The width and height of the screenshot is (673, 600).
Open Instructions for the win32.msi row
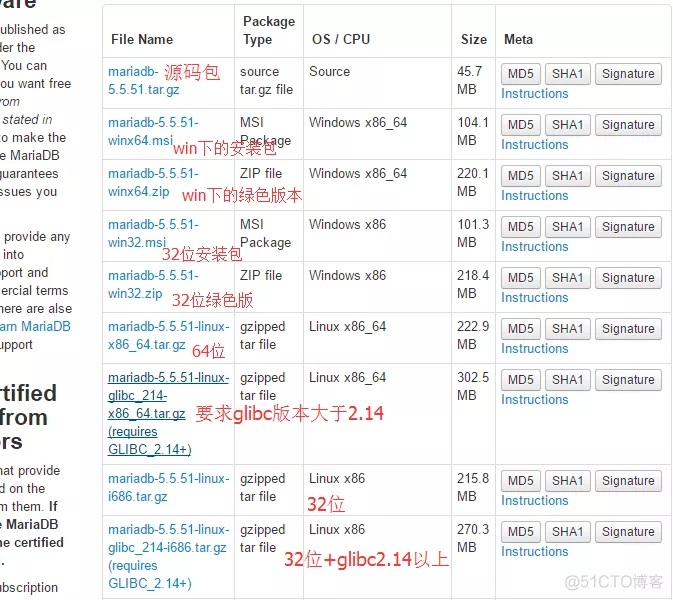click(x=535, y=247)
